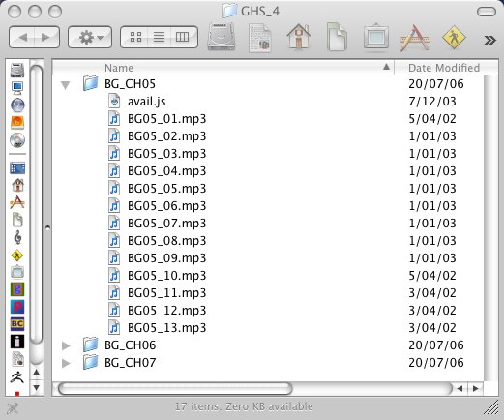This screenshot has height=420, width=504.
Task: Open the black 'i' icon in sidebar
Action: tap(17, 342)
